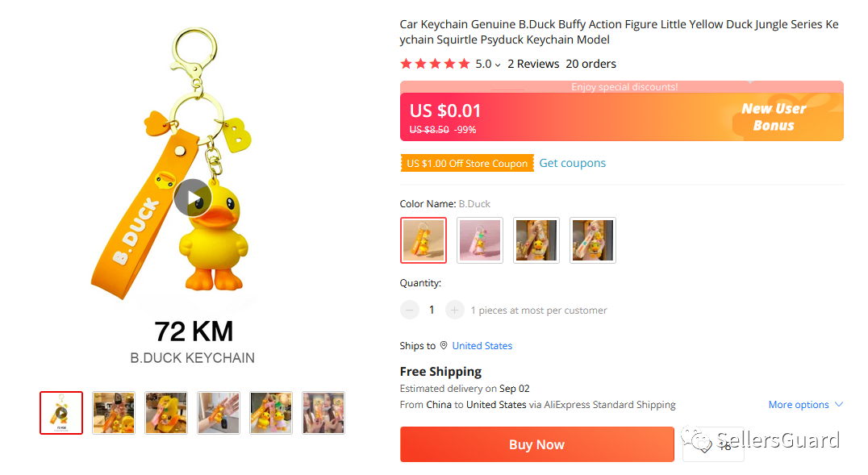
Task: Click the plus quantity button
Action: click(x=455, y=310)
